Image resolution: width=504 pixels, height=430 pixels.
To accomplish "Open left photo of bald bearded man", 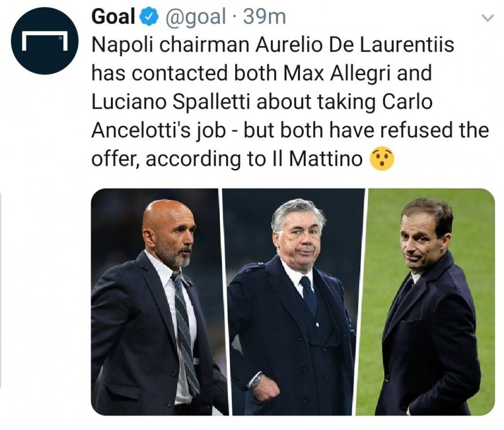I will click(155, 301).
